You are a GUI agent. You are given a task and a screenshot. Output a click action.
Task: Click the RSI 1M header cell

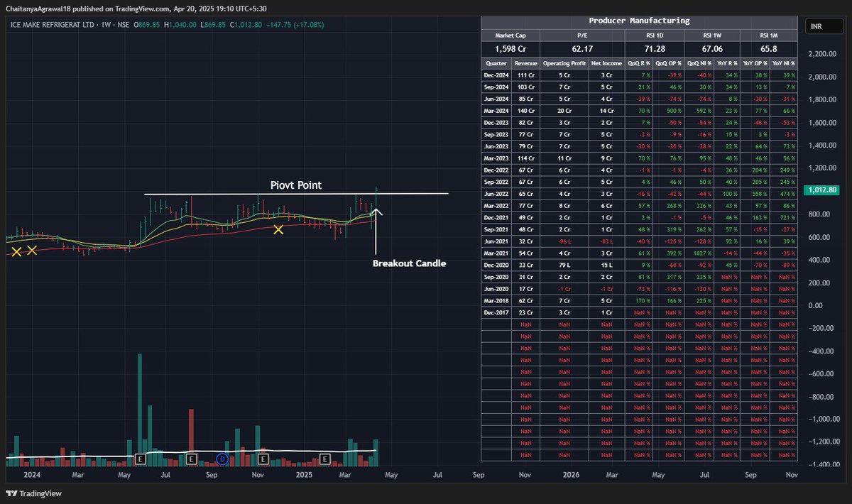point(768,35)
